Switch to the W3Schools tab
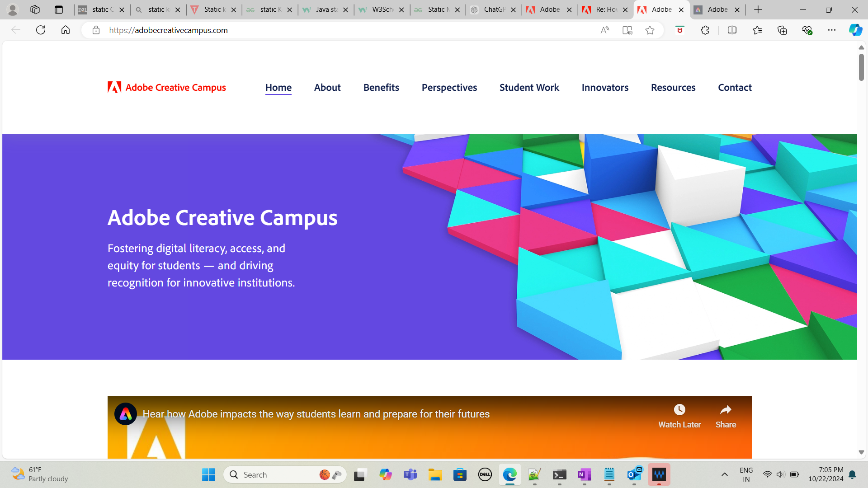The width and height of the screenshot is (868, 488). click(381, 9)
